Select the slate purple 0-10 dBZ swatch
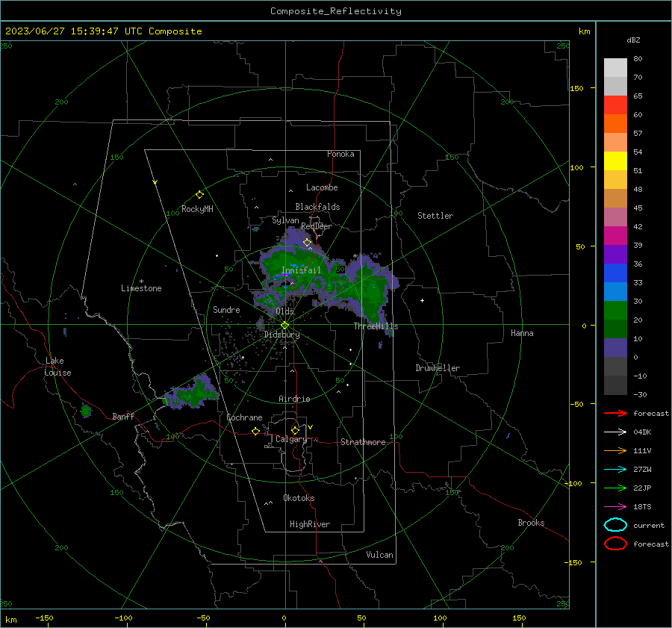This screenshot has height=628, width=672. 615,348
